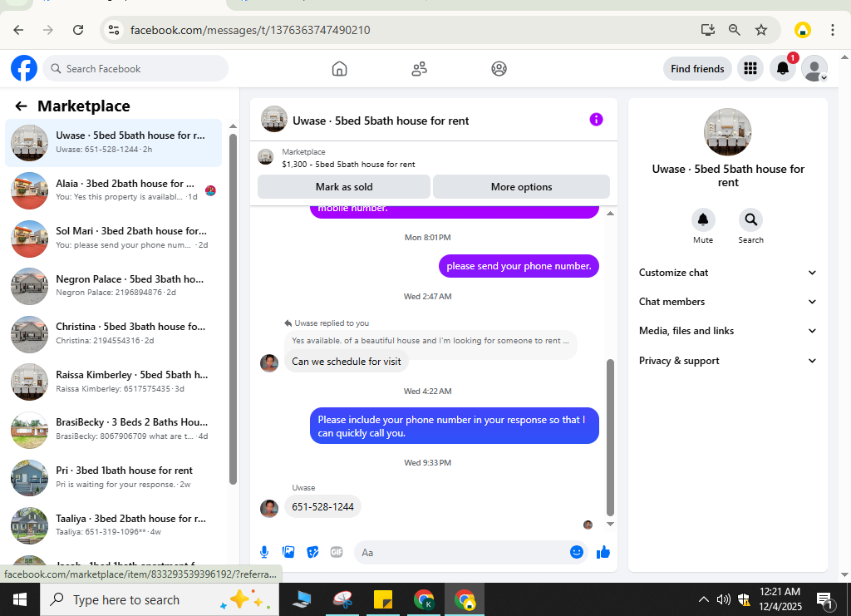This screenshot has width=851, height=616.
Task: Open the Friends icon in top navigation
Action: 419,69
